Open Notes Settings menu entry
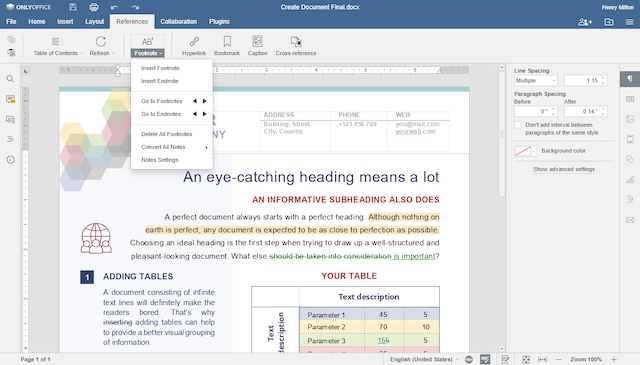This screenshot has height=365, width=640. pos(171,160)
